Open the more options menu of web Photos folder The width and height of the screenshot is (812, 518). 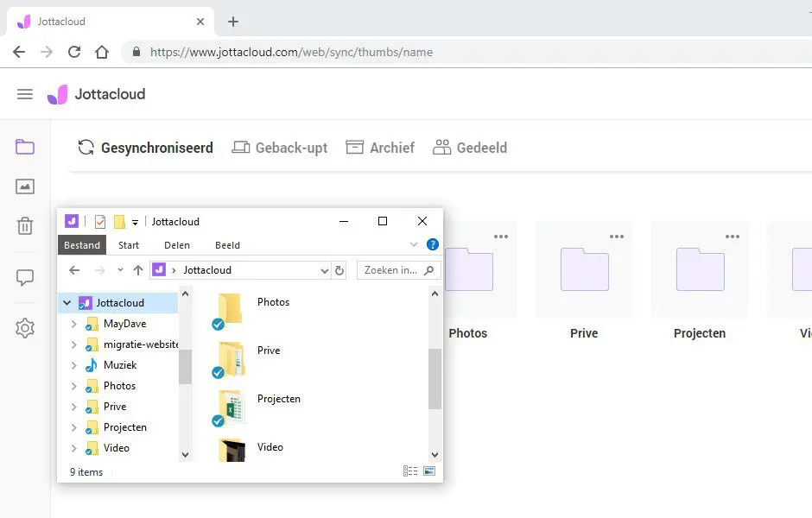[501, 237]
